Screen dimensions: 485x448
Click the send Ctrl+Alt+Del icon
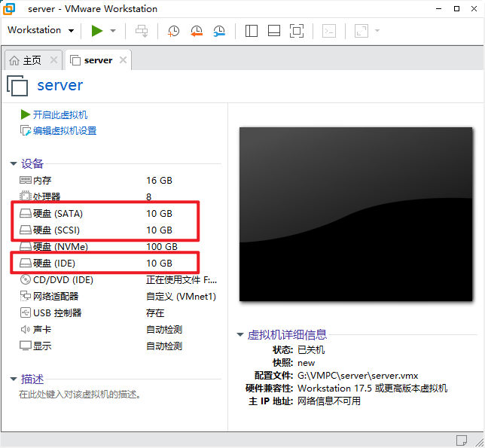point(142,31)
